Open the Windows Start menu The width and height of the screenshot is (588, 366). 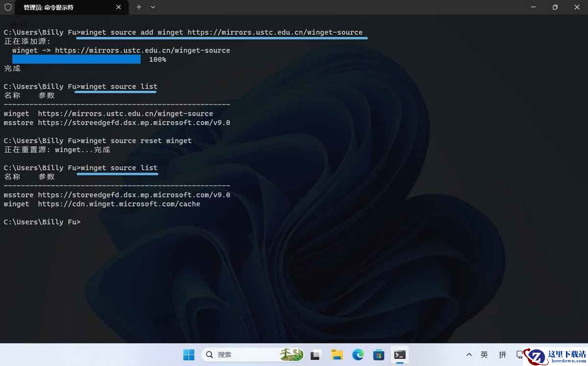188,355
